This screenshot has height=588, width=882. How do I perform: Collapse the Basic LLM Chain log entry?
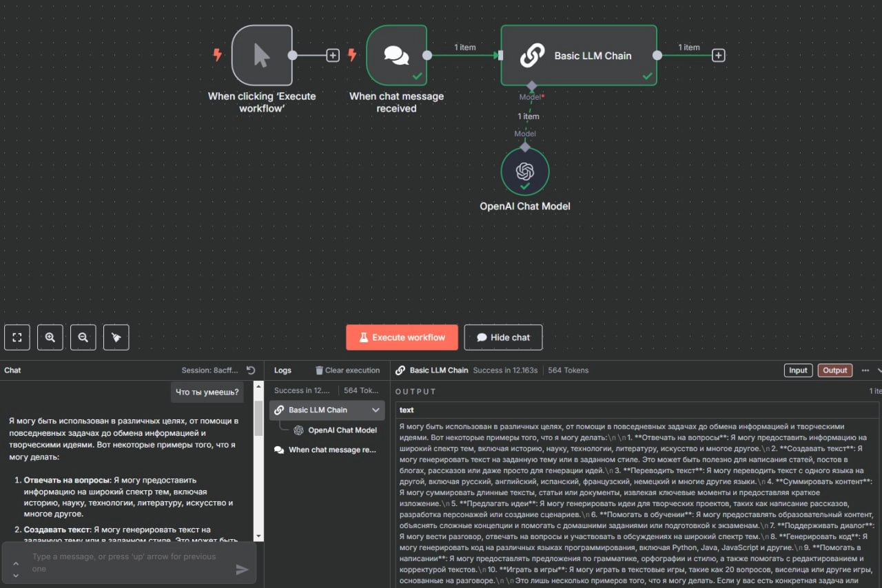pos(376,410)
